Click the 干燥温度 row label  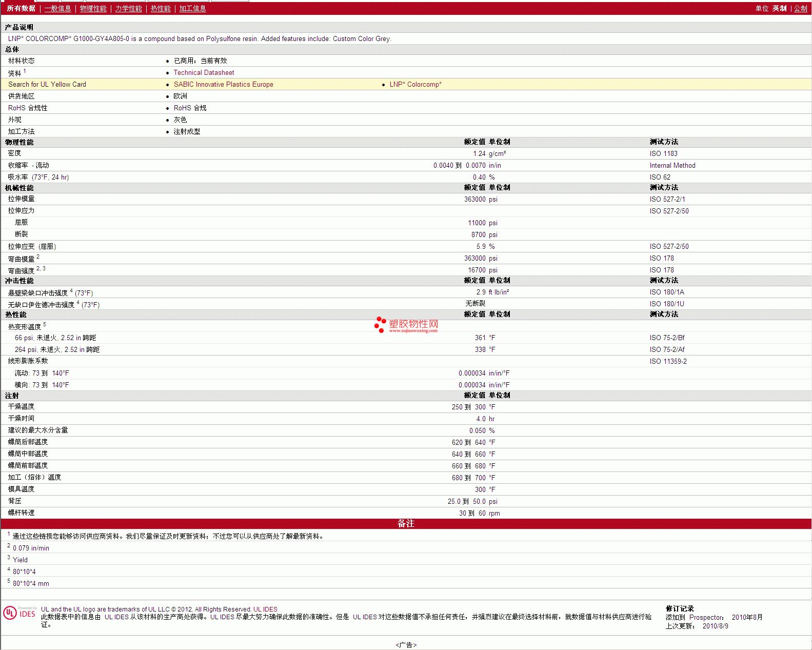[21, 407]
